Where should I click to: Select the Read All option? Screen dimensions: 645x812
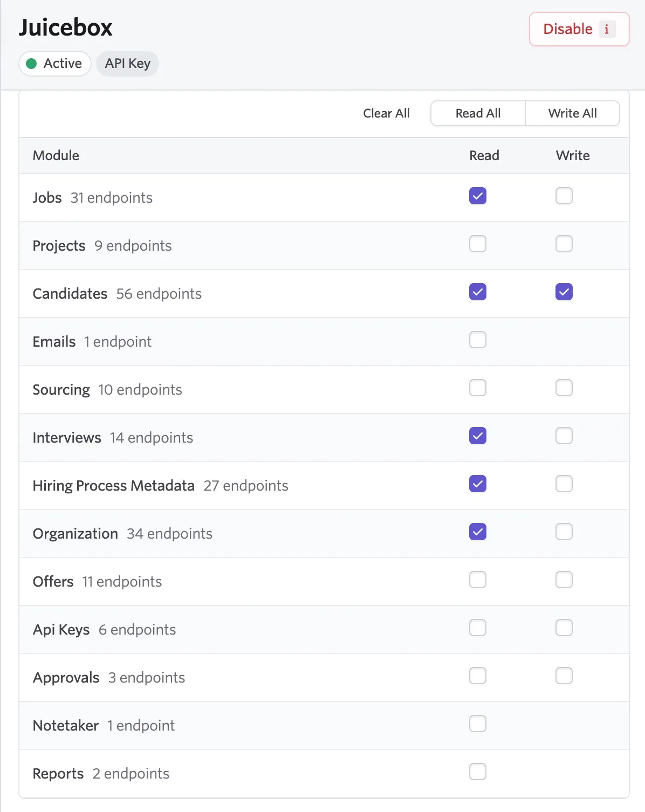pos(478,113)
